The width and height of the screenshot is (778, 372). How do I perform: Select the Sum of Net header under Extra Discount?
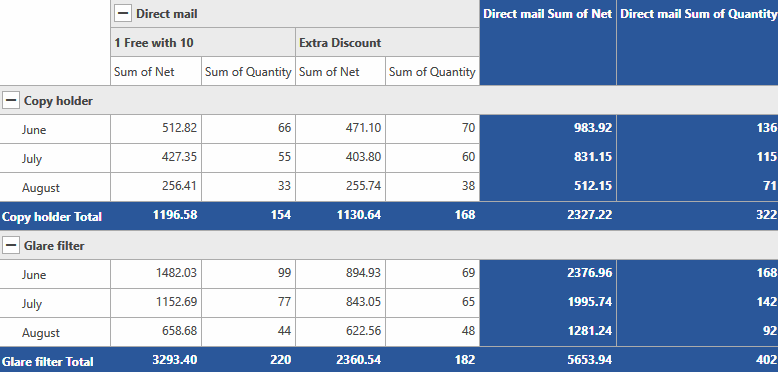[340, 71]
